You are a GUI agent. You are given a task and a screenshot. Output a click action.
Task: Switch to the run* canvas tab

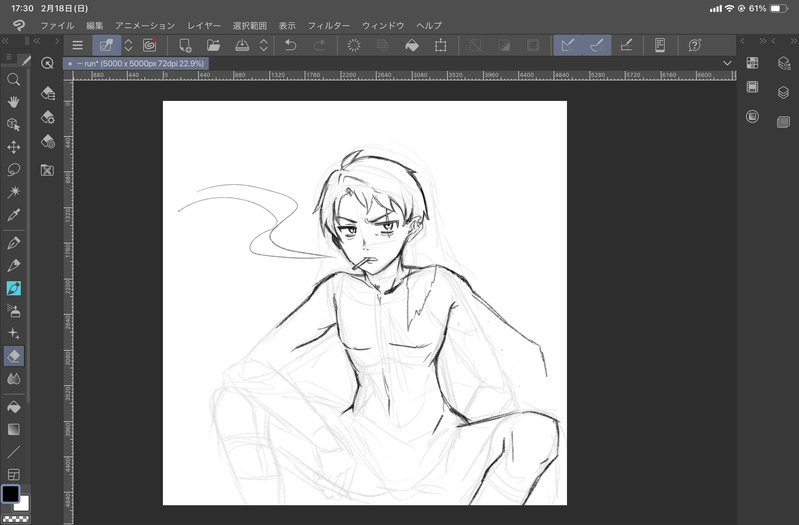(x=136, y=64)
